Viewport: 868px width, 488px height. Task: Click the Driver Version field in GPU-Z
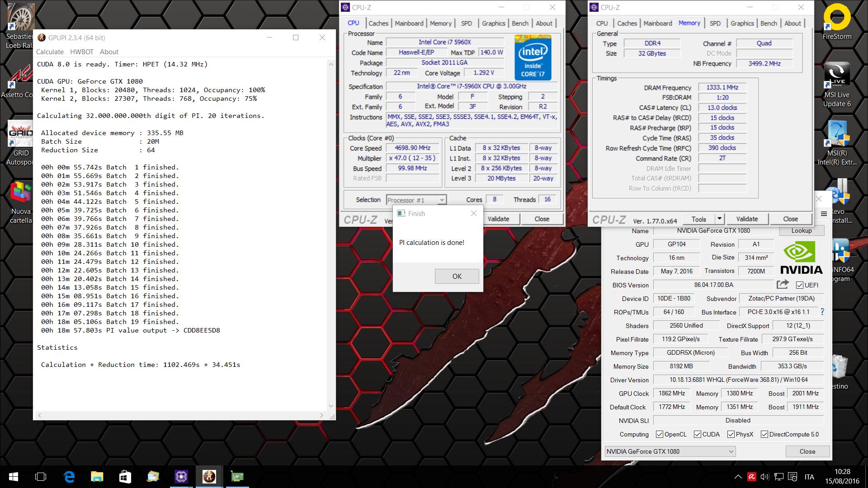738,380
